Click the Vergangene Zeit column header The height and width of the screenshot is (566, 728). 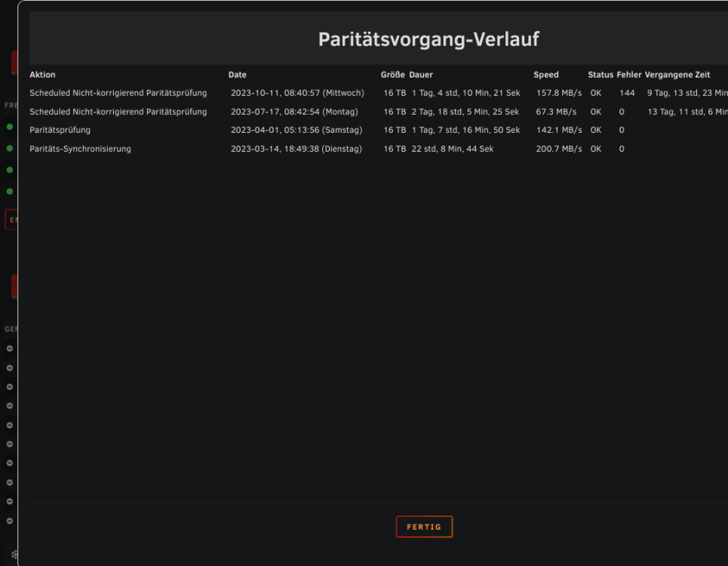pos(677,75)
